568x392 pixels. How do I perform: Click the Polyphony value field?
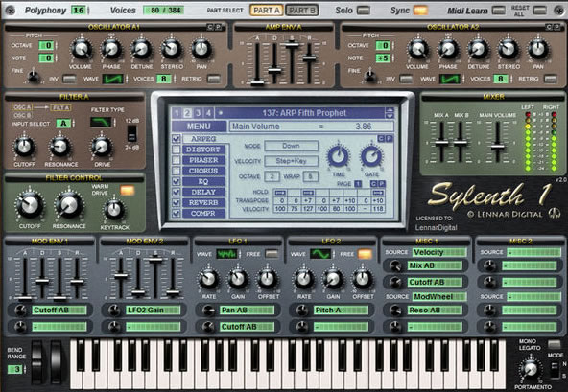click(x=79, y=11)
